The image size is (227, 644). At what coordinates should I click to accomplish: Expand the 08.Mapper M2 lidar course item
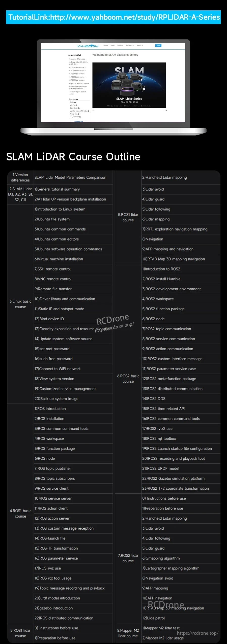click(x=79, y=83)
